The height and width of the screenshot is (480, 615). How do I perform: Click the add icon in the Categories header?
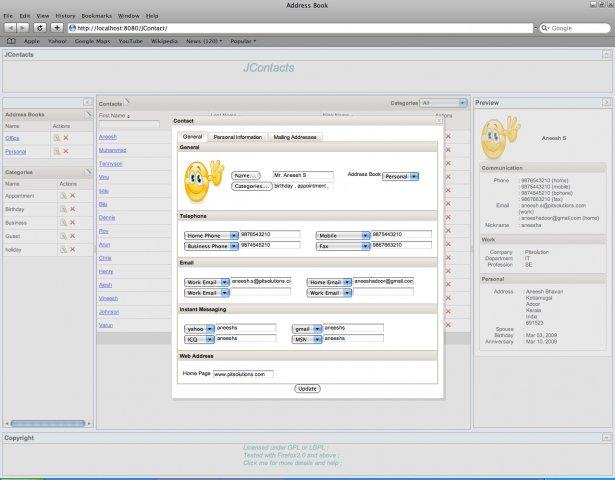[x=89, y=172]
